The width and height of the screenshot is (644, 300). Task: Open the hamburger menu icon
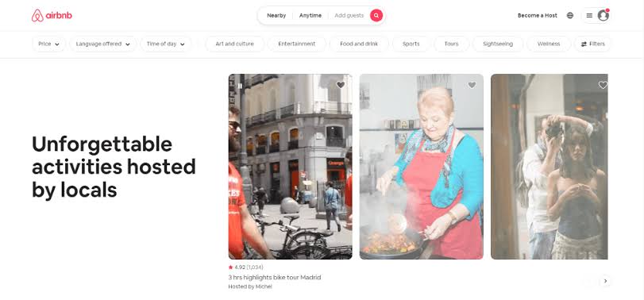pos(589,16)
